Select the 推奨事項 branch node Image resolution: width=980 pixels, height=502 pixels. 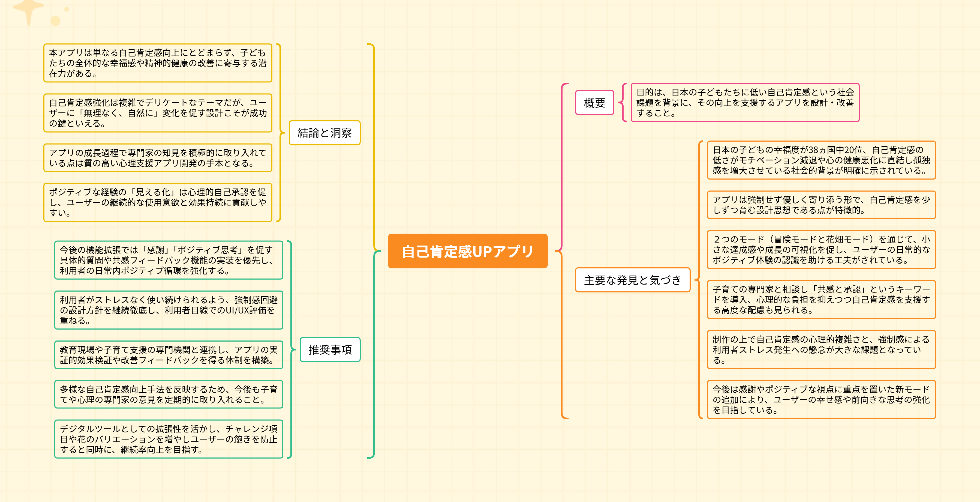coord(330,349)
